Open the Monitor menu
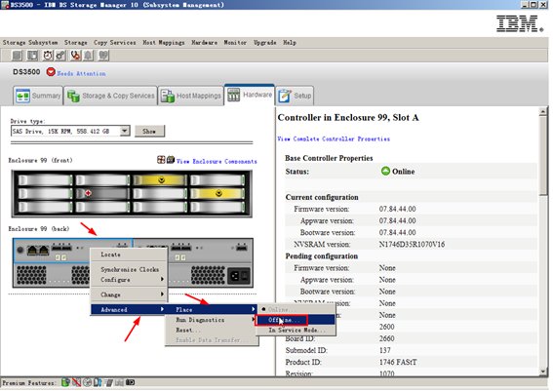The width and height of the screenshot is (553, 392). pyautogui.click(x=235, y=43)
